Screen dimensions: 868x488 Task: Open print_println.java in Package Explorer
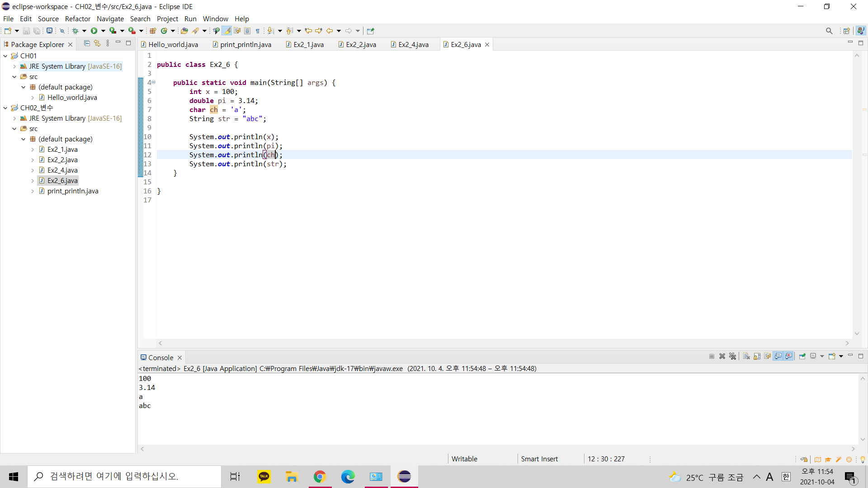tap(72, 191)
